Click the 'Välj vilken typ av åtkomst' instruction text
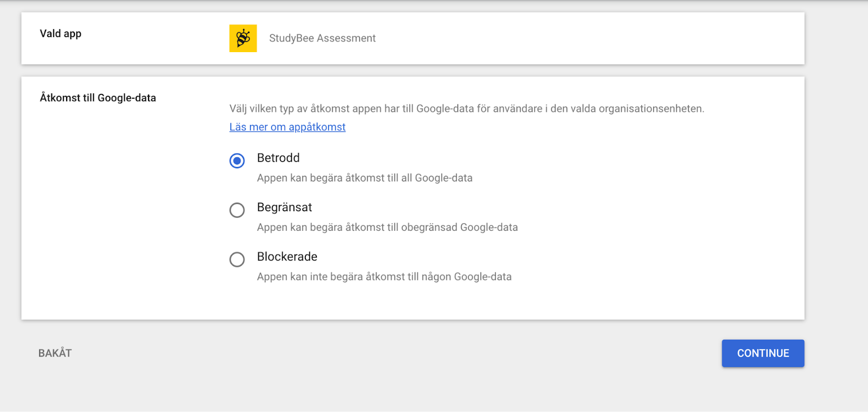Screen dimensions: 868x412 pyautogui.click(x=467, y=109)
